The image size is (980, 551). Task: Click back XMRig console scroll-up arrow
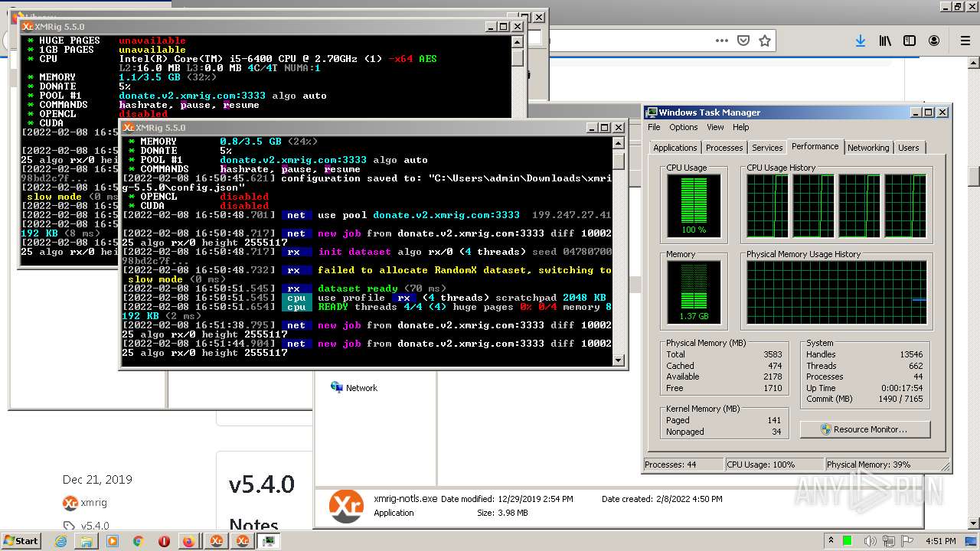pos(518,42)
